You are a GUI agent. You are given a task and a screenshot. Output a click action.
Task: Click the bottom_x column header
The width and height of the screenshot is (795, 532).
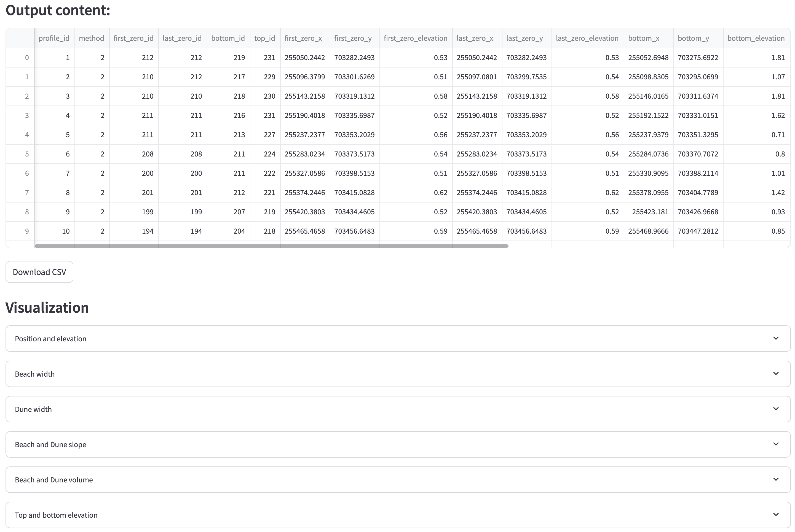(x=649, y=38)
